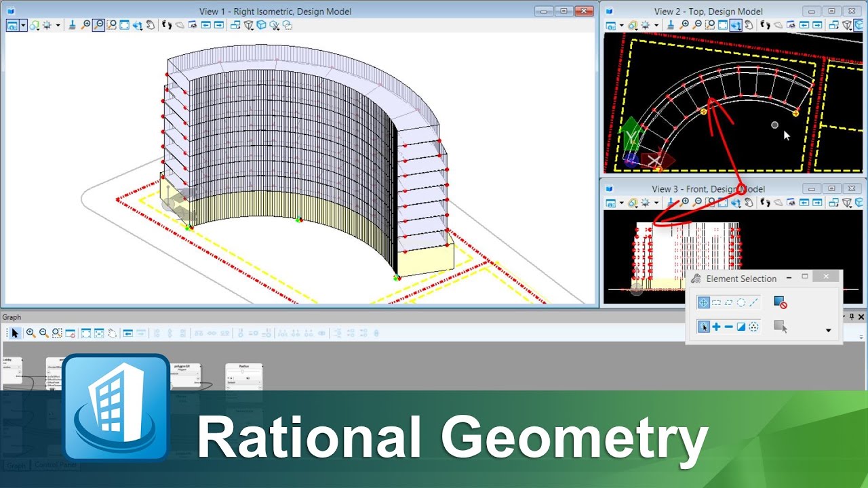Set selection mode to Subtract (minus)
This screenshot has width=868, height=488.
pos(729,327)
